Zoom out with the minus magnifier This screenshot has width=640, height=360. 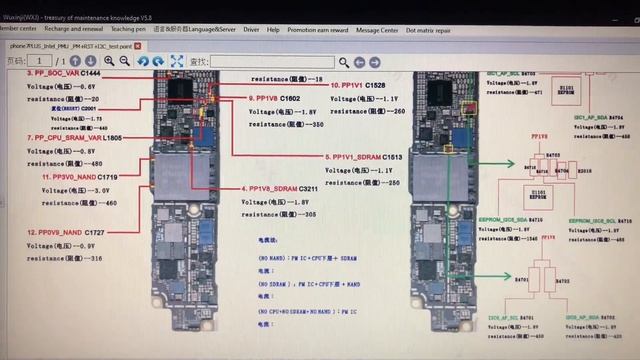click(x=124, y=61)
